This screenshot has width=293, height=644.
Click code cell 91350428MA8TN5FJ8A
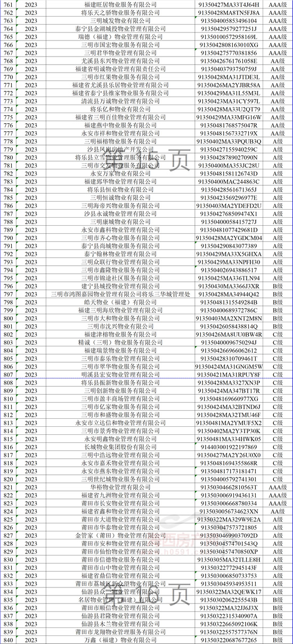coord(230,12)
